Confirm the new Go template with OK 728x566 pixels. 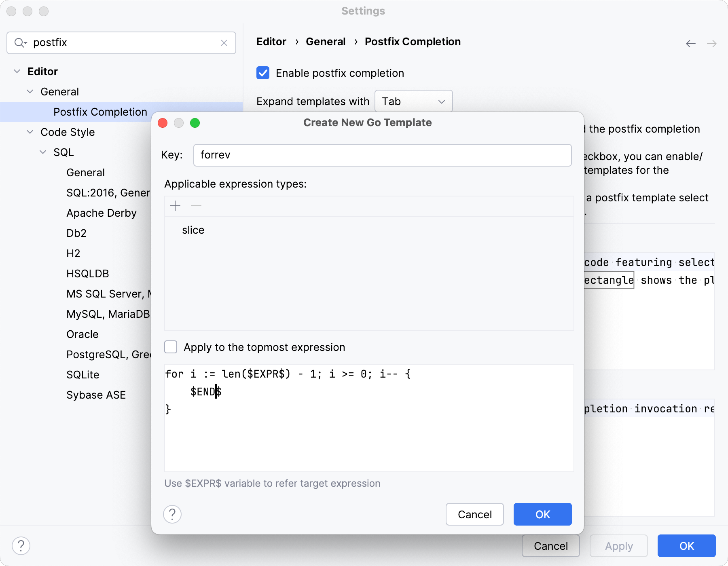(x=542, y=514)
